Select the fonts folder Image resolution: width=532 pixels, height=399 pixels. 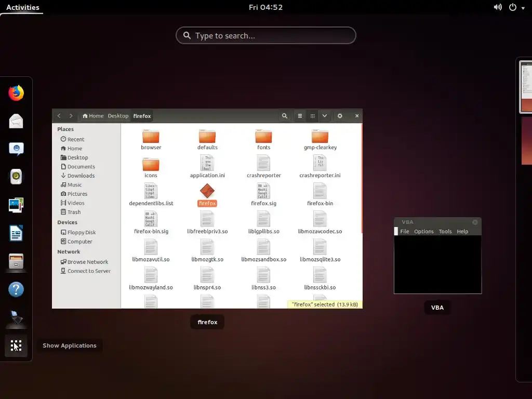[263, 139]
